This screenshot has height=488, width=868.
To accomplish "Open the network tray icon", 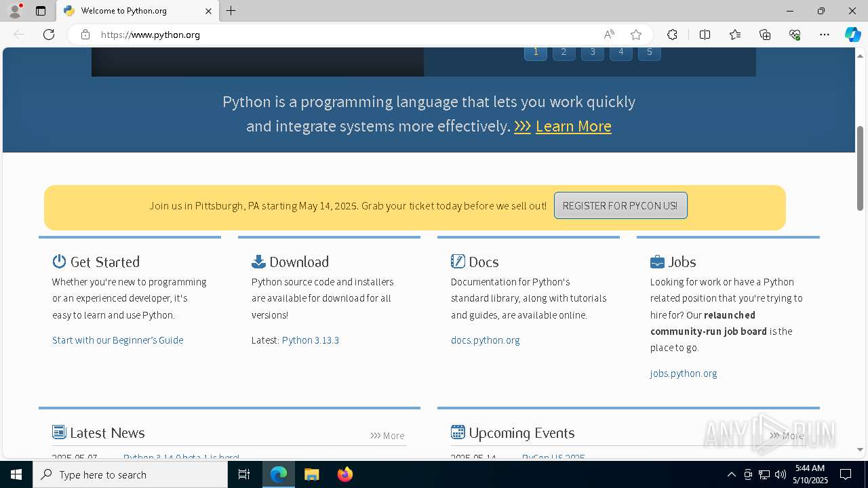I will tap(764, 474).
